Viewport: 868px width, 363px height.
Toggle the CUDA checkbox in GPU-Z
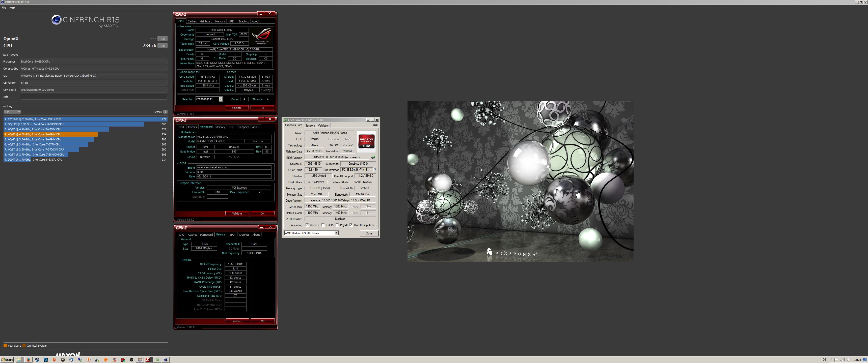tap(323, 225)
